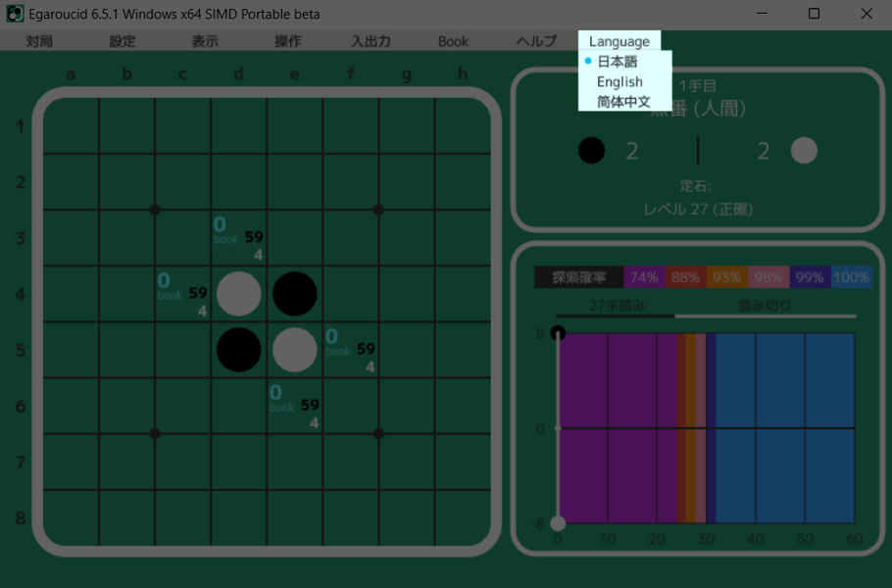This screenshot has height=588, width=892.
Task: Click the 100% blue probability swatch
Action: [x=852, y=277]
